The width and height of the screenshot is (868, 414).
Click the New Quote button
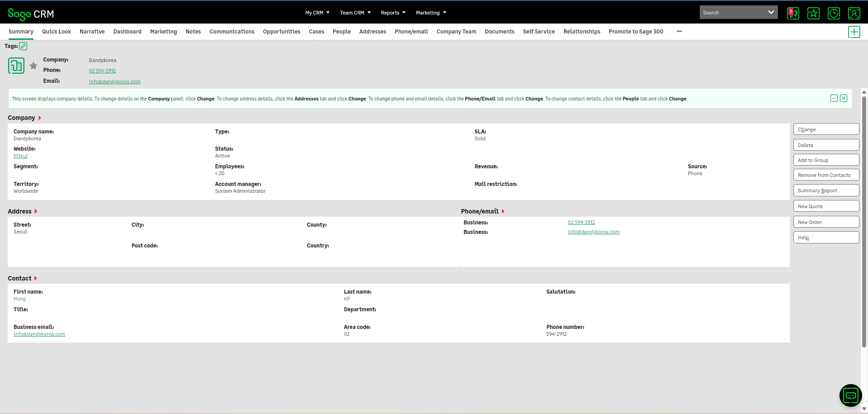(826, 206)
